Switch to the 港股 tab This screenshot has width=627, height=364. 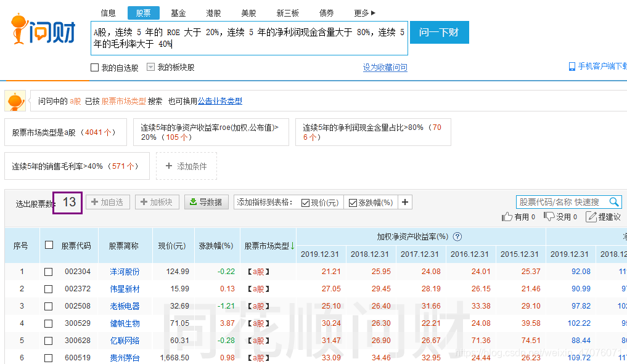(x=213, y=13)
